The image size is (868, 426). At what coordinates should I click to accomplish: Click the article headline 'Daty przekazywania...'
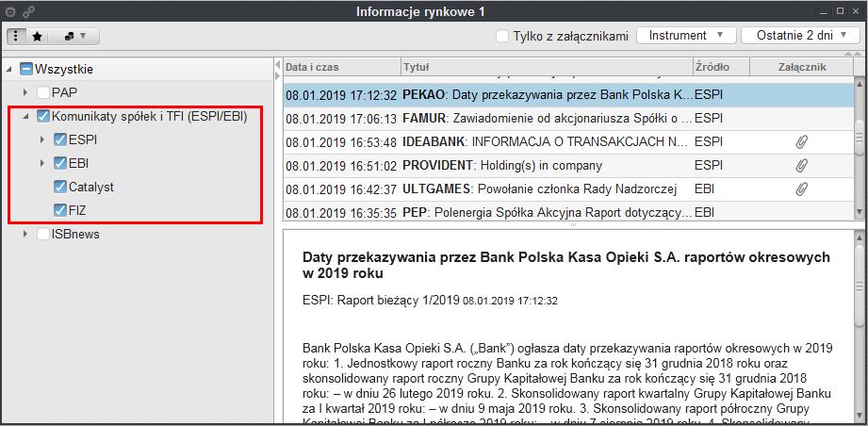566,265
